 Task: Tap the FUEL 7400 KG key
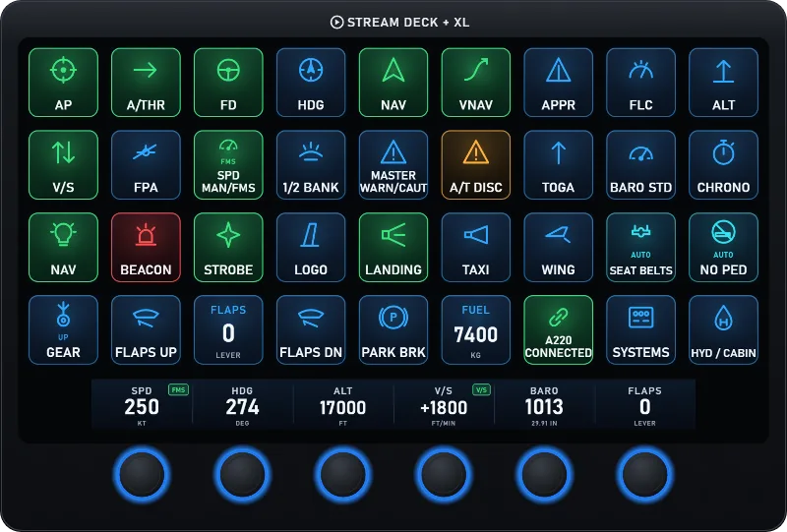click(x=476, y=329)
